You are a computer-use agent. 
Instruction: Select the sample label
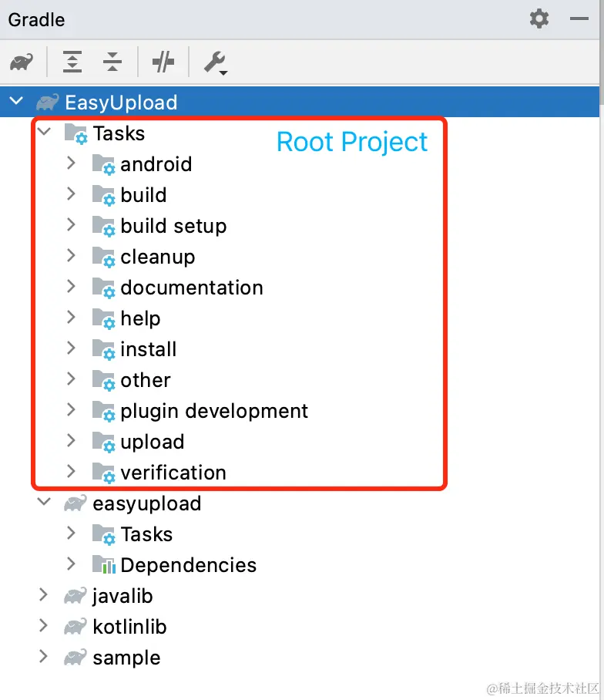[126, 658]
